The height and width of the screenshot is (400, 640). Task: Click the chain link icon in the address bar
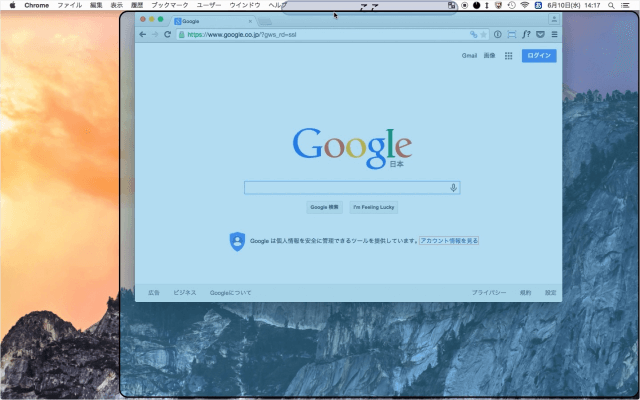tap(473, 35)
